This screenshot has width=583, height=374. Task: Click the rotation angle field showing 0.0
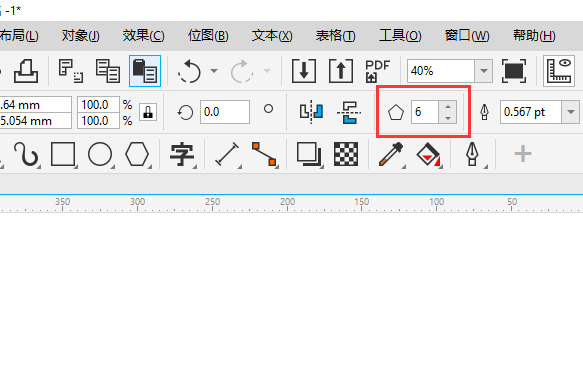click(225, 112)
